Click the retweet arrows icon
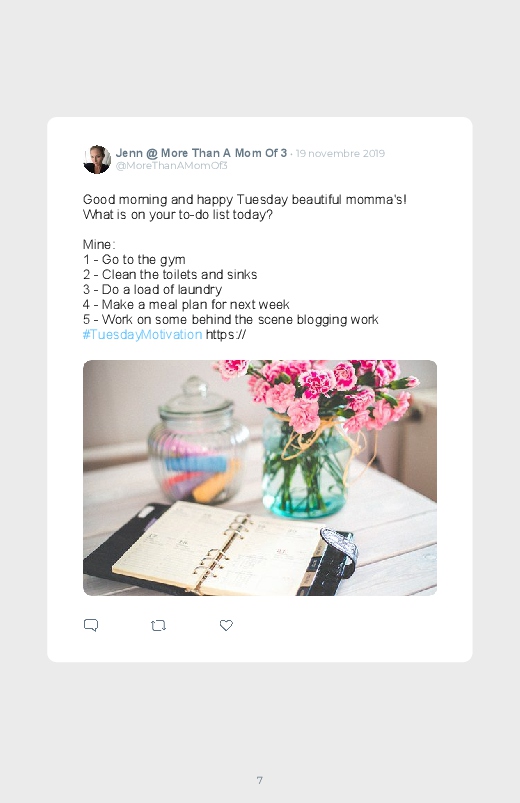The height and width of the screenshot is (803, 520). pyautogui.click(x=158, y=625)
